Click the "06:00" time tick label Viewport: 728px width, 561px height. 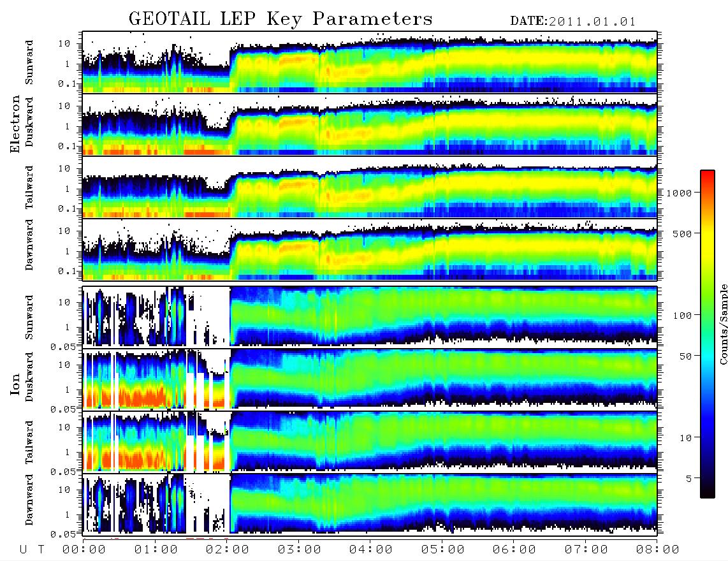[514, 550]
